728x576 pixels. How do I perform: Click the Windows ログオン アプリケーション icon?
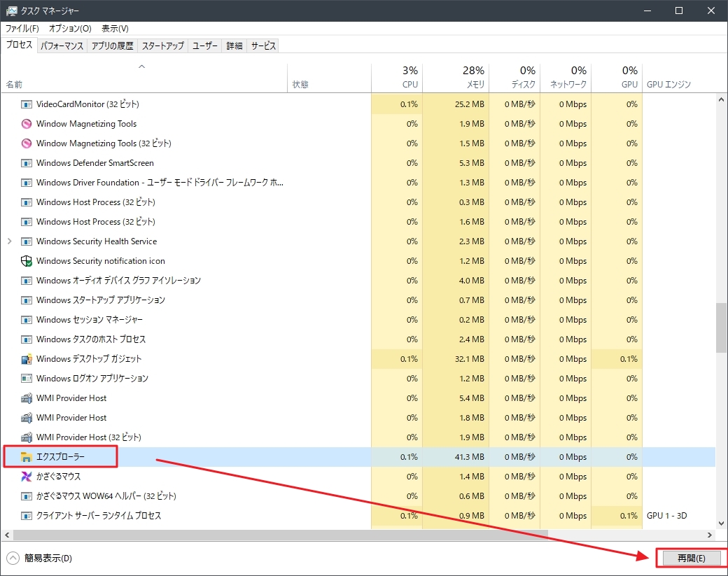(27, 379)
